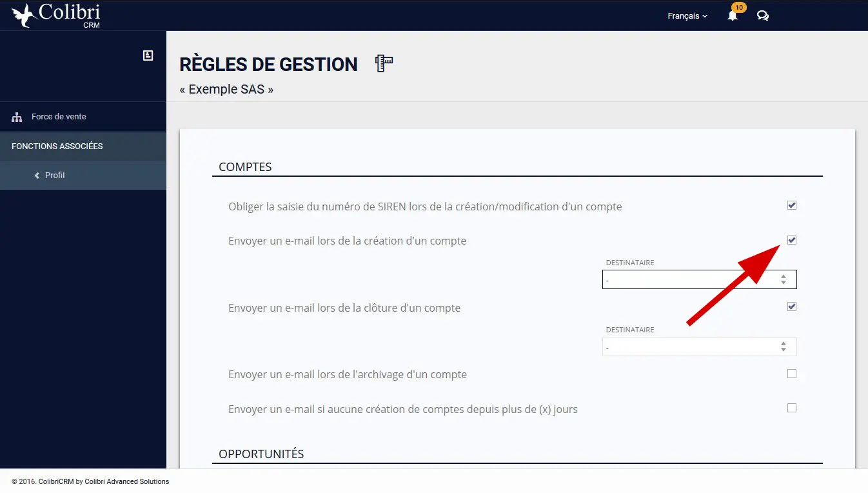Open the Français language dropdown
Screen dimensions: 868x493
687,16
